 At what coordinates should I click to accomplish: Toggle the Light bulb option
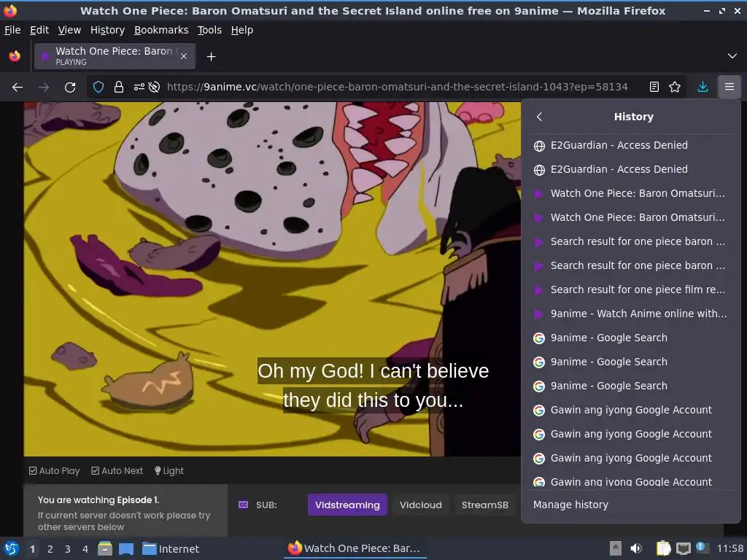[x=169, y=470]
